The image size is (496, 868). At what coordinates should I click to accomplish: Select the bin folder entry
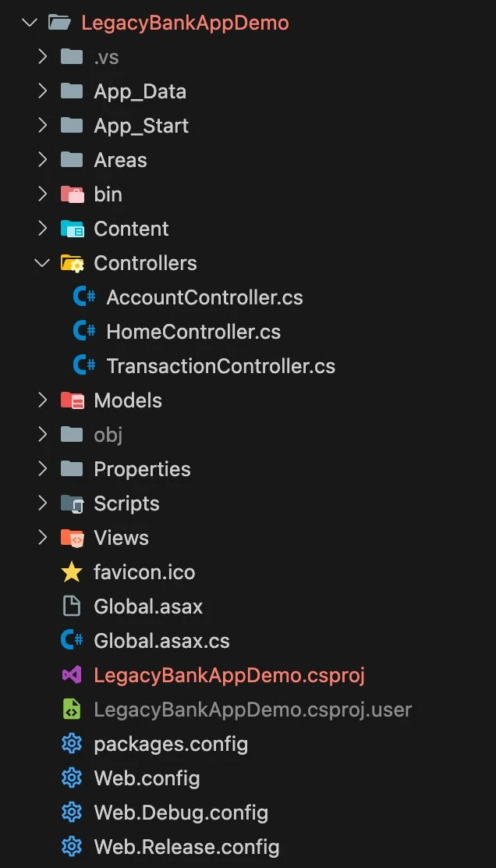click(108, 194)
